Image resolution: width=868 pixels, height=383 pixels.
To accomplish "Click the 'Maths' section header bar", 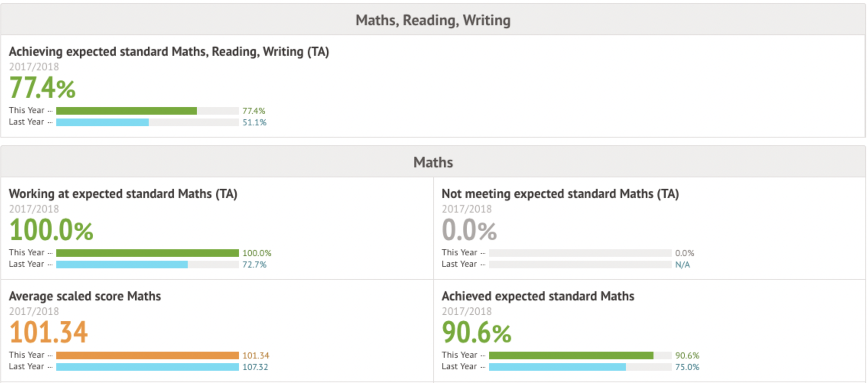I will coord(433,162).
